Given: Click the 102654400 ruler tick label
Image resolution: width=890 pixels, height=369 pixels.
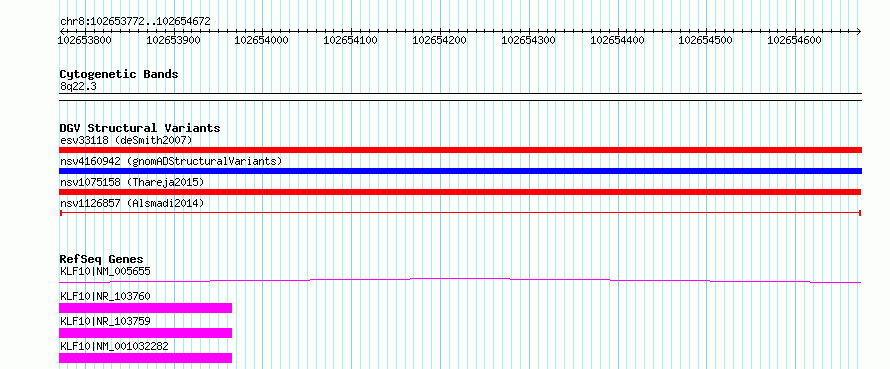Looking at the screenshot, I should coord(618,40).
